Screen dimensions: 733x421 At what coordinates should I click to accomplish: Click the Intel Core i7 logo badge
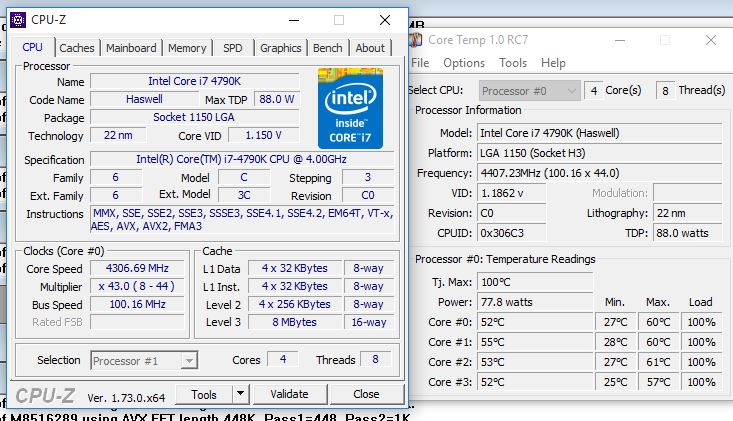tap(350, 108)
